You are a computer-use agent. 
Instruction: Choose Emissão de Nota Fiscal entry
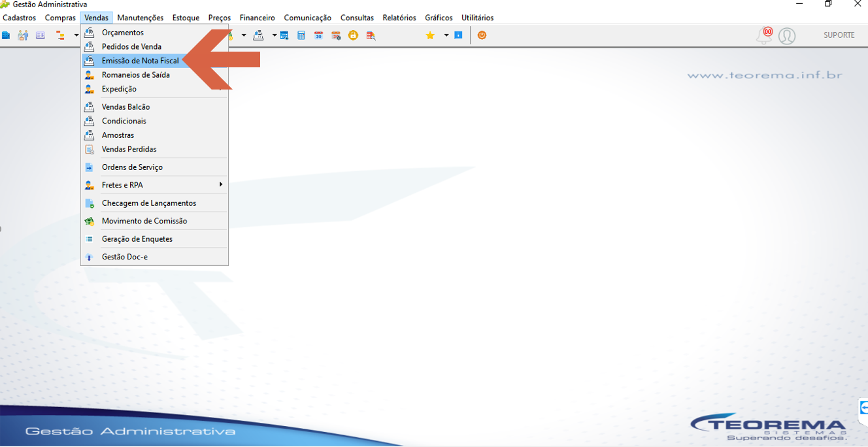tap(154, 61)
